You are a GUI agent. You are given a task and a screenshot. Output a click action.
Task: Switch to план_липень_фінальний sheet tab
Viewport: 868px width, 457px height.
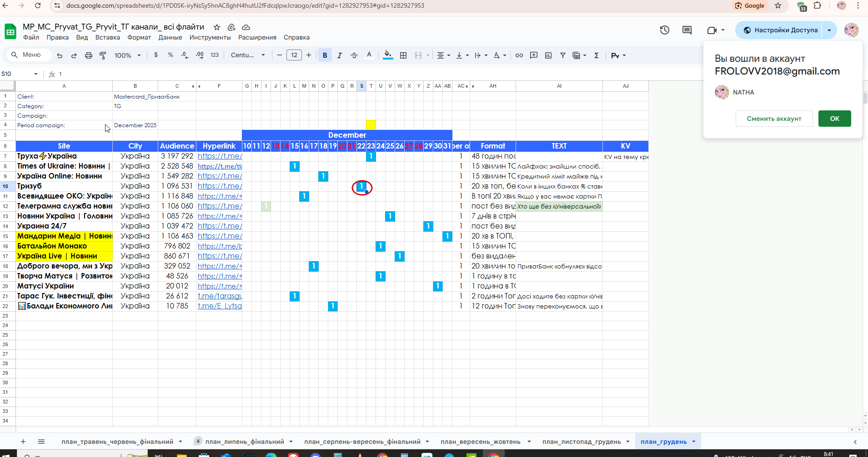pyautogui.click(x=245, y=442)
